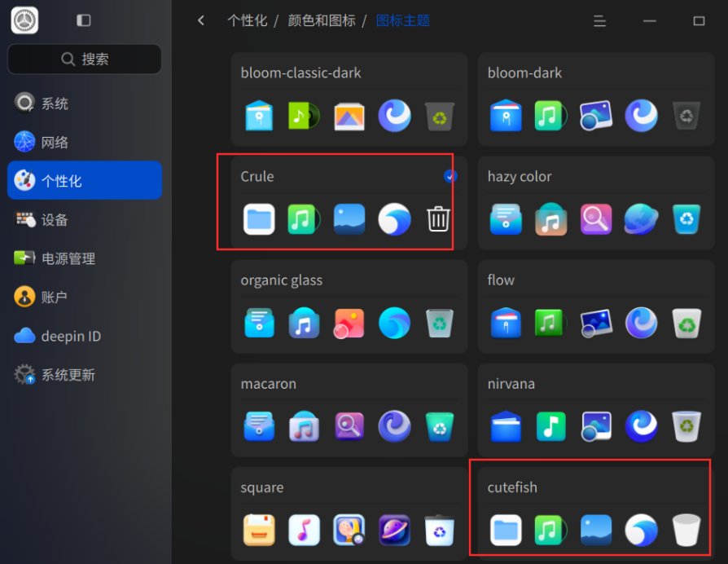Go to 个性化 breadcrumb link
This screenshot has width=728, height=564.
pos(247,20)
